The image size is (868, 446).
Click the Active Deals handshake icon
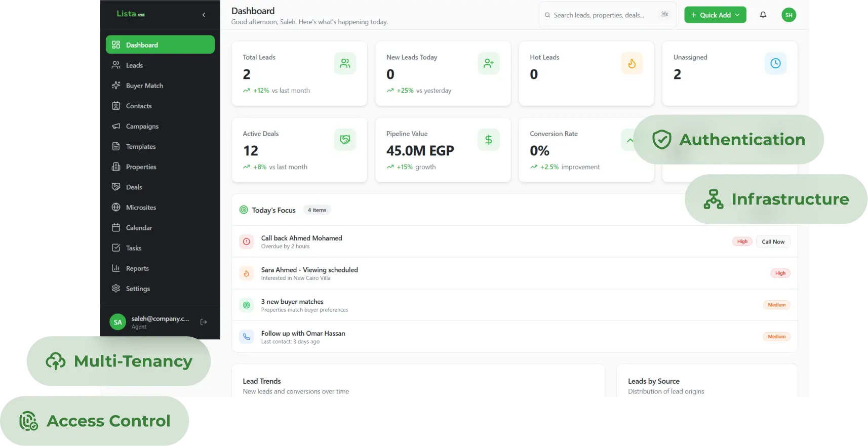pos(345,140)
